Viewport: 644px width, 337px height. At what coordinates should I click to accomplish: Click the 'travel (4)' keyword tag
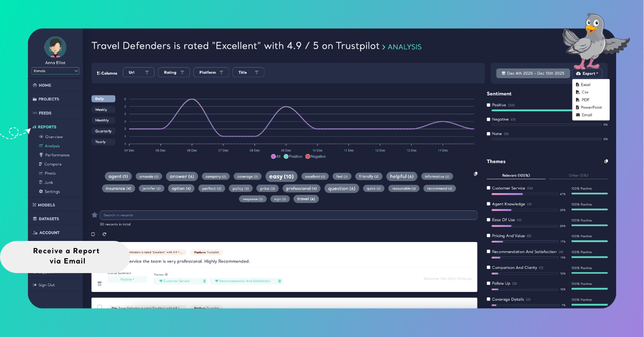(x=306, y=199)
